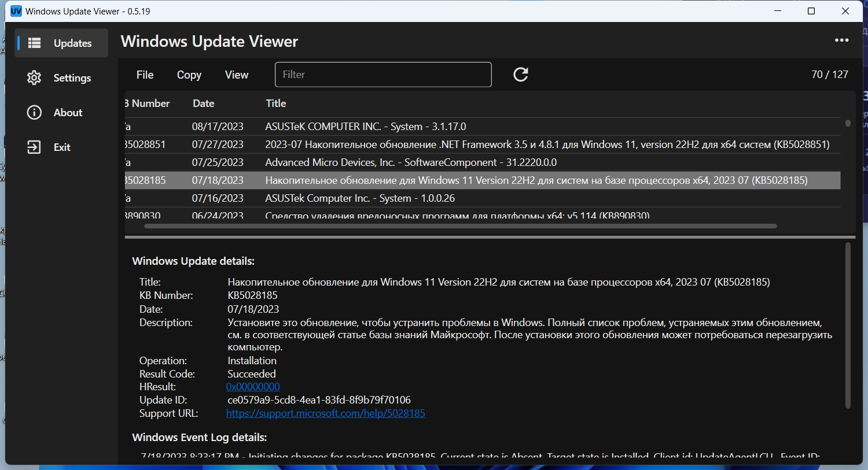The width and height of the screenshot is (868, 470).
Task: Close the Windows Update Viewer window
Action: point(845,11)
